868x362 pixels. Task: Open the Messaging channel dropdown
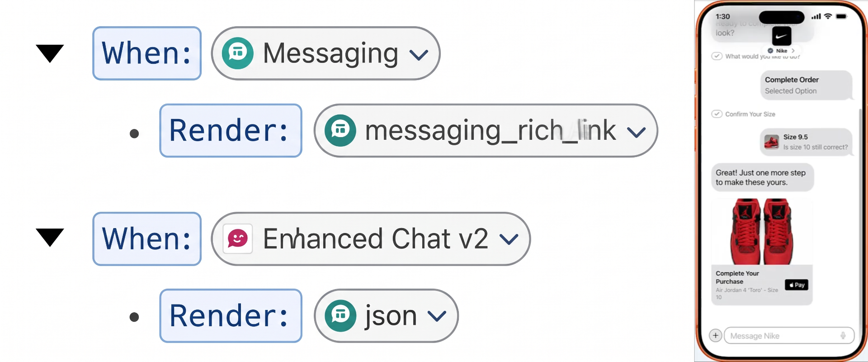pos(325,53)
